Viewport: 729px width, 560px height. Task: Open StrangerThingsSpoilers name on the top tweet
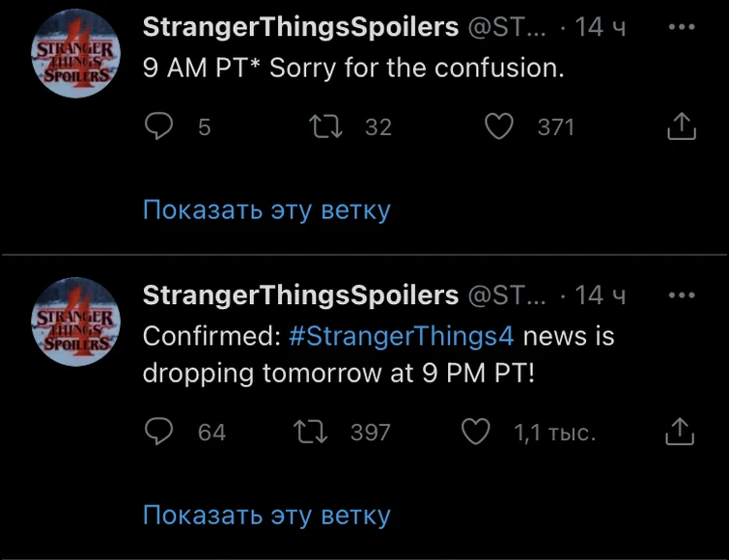pos(300,27)
